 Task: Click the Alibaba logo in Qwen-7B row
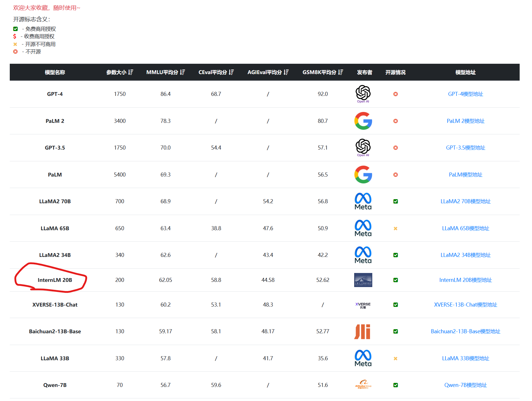[x=363, y=385]
